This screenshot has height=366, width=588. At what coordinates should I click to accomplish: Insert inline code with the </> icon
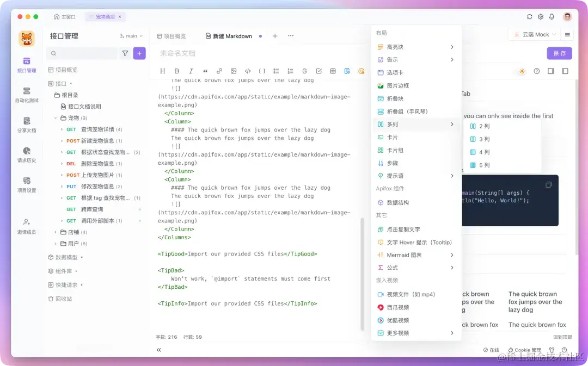(x=248, y=71)
